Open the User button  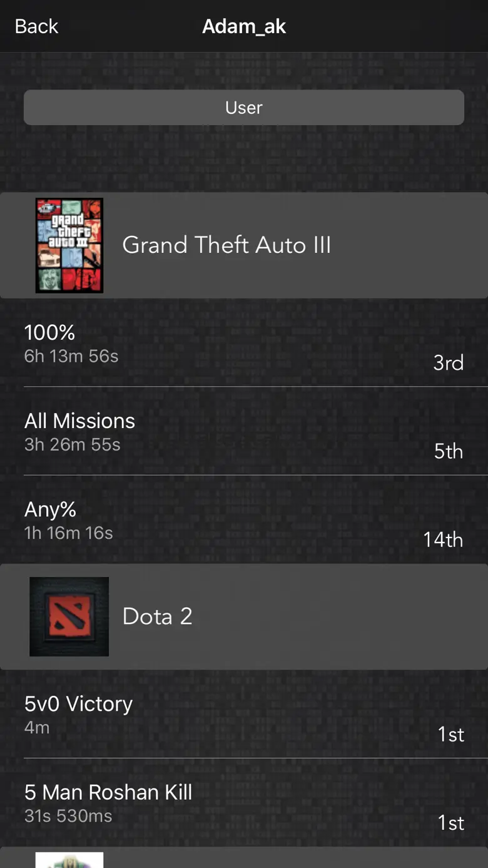pyautogui.click(x=244, y=108)
